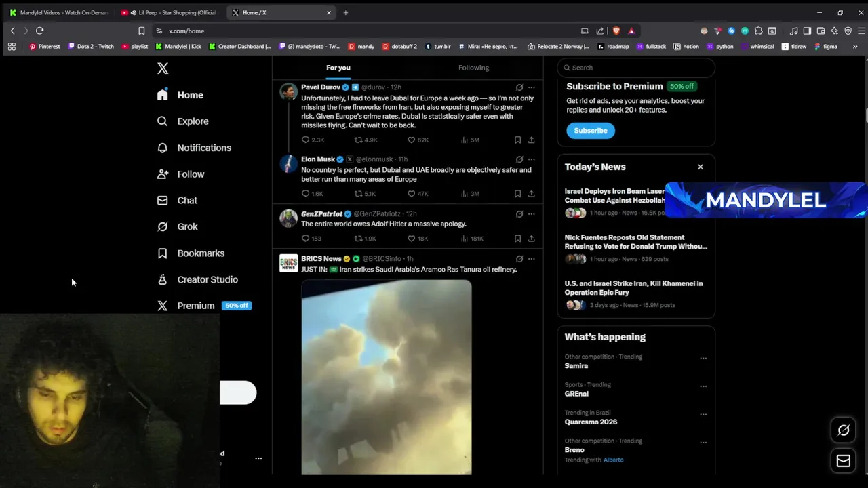
Task: Bookmark GenZPatriot's post
Action: [517, 239]
